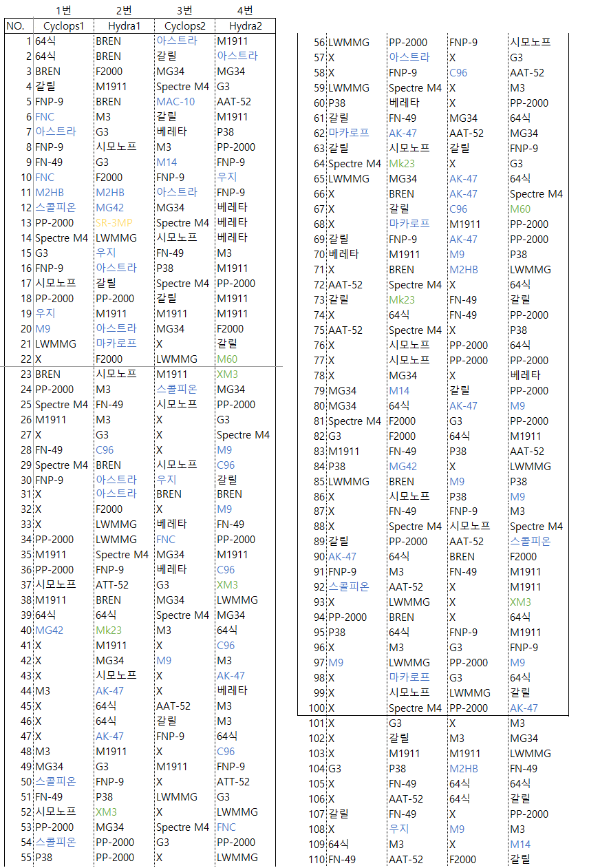
Task: Select the 우지 cell in row 108
Action: pos(399,829)
